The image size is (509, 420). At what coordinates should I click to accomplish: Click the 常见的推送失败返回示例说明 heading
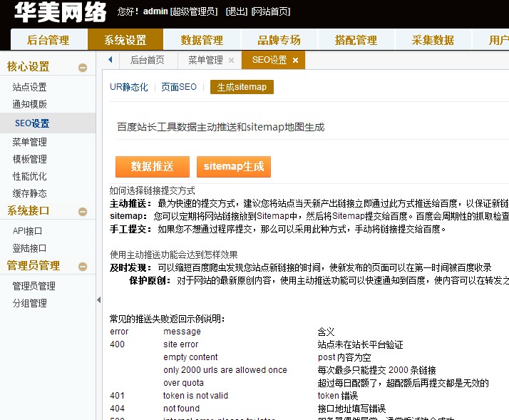pyautogui.click(x=168, y=319)
